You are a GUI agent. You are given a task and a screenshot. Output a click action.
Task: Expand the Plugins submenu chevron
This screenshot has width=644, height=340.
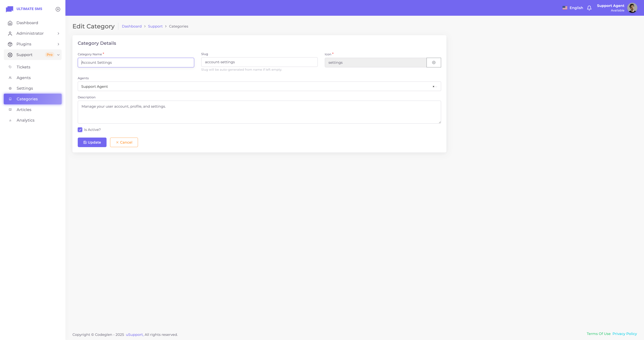coord(58,44)
